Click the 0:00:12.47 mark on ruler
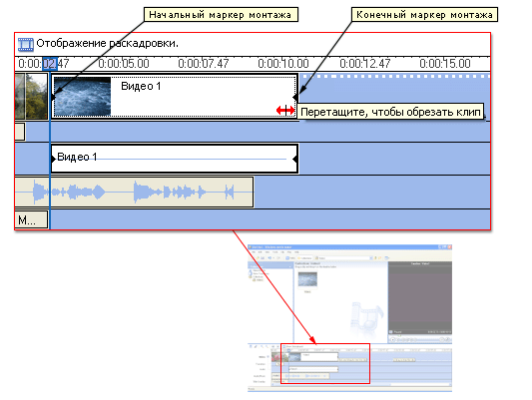Viewport: 532px width, 400px height. pos(365,64)
